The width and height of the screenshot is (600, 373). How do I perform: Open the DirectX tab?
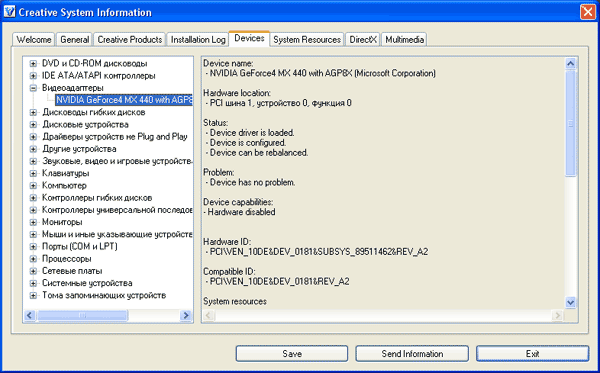click(363, 39)
